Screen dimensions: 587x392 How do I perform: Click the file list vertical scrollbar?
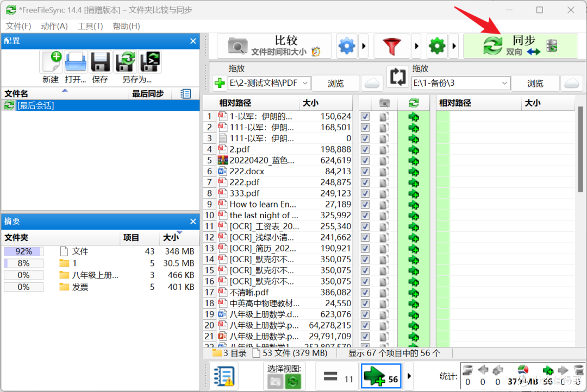click(x=580, y=150)
